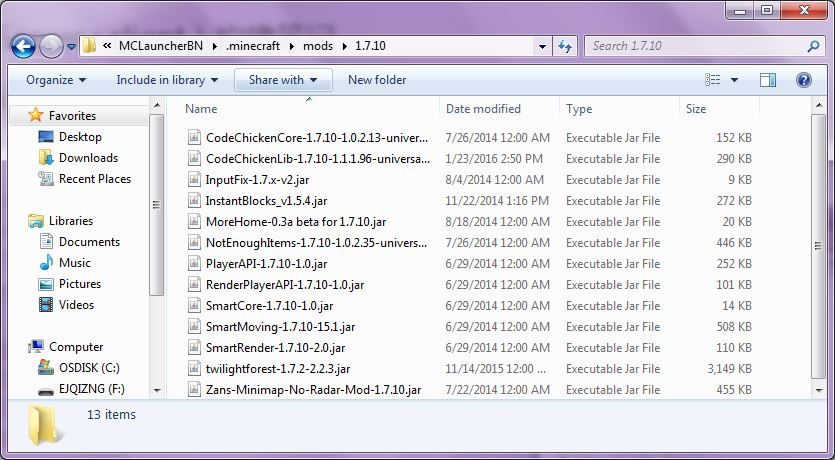Click the file list scroll down arrow
The height and width of the screenshot is (460, 835).
click(x=819, y=390)
